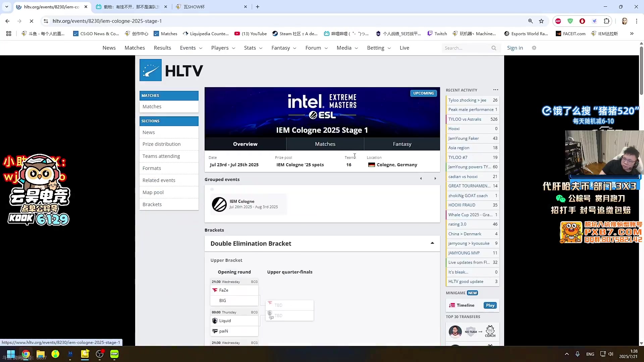
Task: Open the site info icon beside URL
Action: [46, 21]
